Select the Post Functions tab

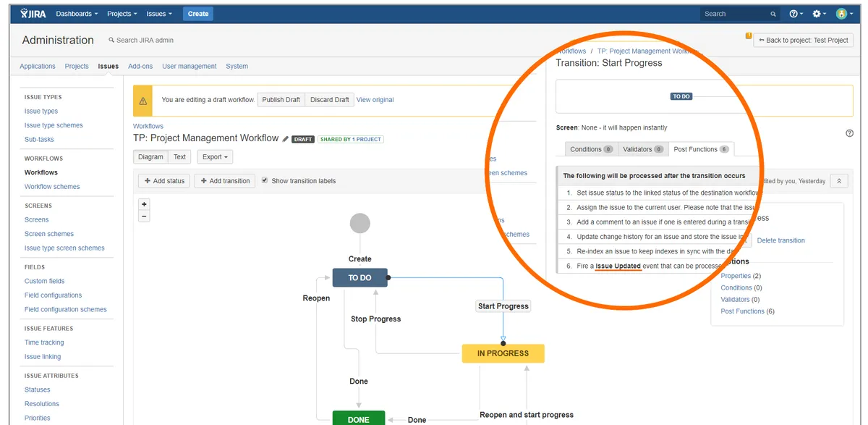[701, 149]
